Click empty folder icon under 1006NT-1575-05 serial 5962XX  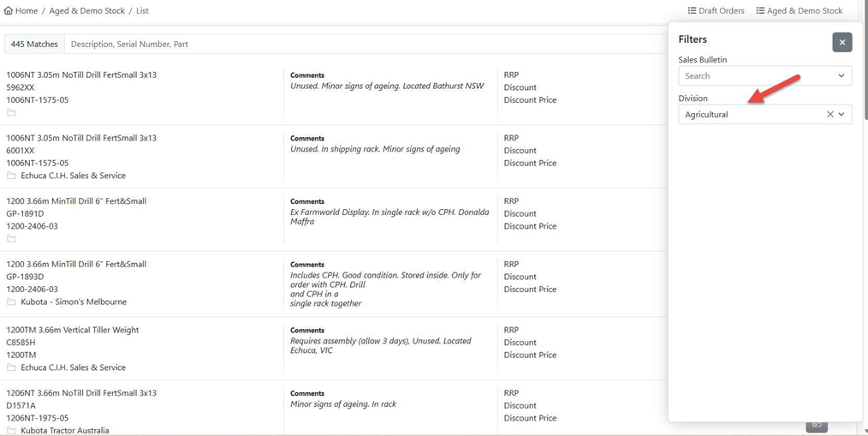point(11,112)
